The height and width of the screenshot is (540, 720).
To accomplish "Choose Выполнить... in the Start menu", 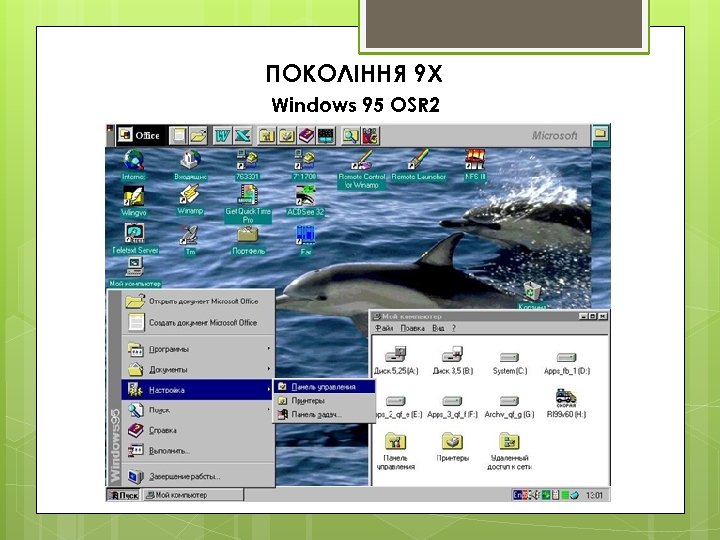I will (x=198, y=450).
